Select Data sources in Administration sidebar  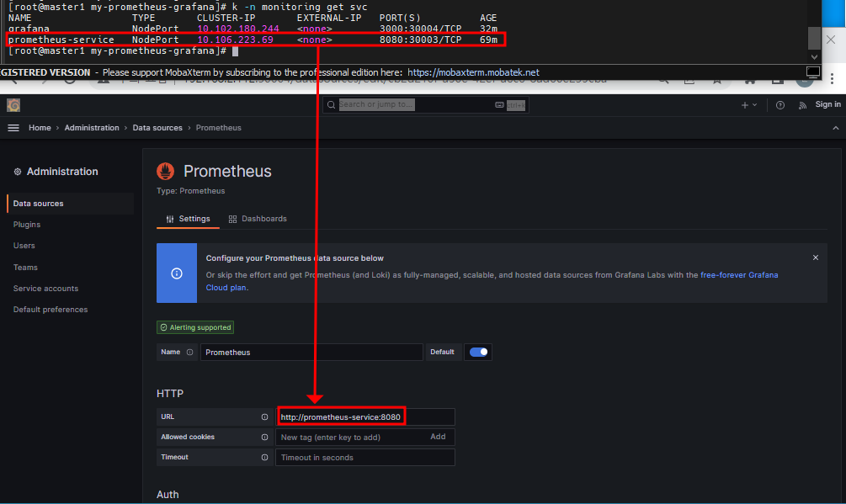coord(71,204)
